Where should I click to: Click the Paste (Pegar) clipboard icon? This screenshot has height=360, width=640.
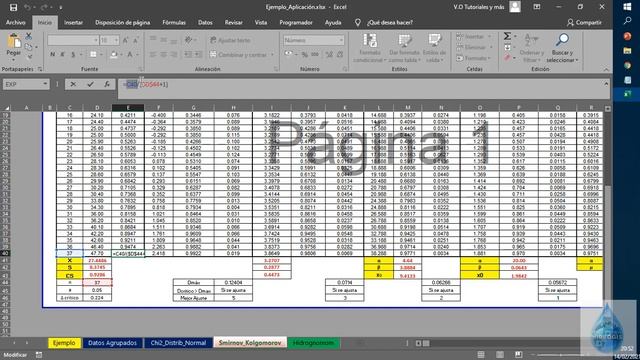pyautogui.click(x=13, y=41)
